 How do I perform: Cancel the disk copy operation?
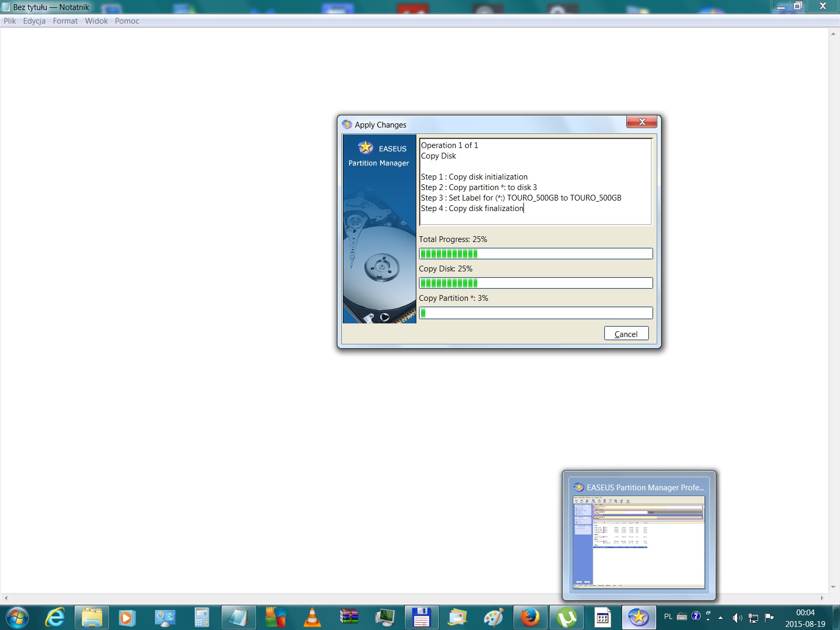[626, 334]
